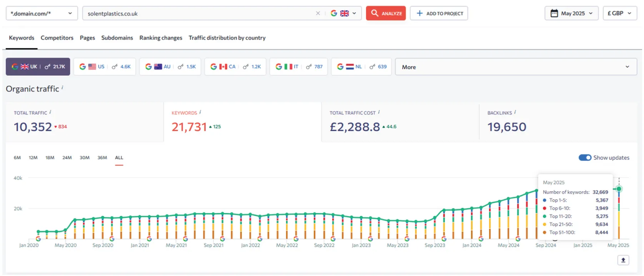Set chart range to 36M
The height and width of the screenshot is (276, 644).
pyautogui.click(x=102, y=158)
